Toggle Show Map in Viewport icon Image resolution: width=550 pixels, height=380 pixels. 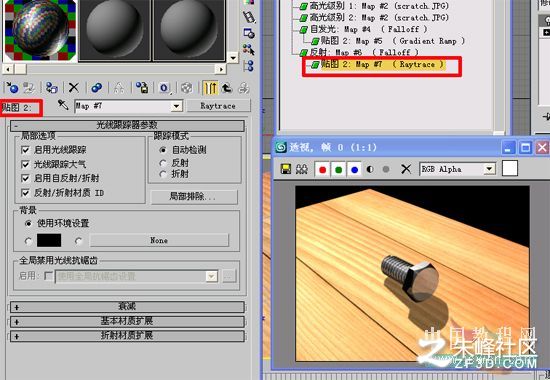(187, 88)
